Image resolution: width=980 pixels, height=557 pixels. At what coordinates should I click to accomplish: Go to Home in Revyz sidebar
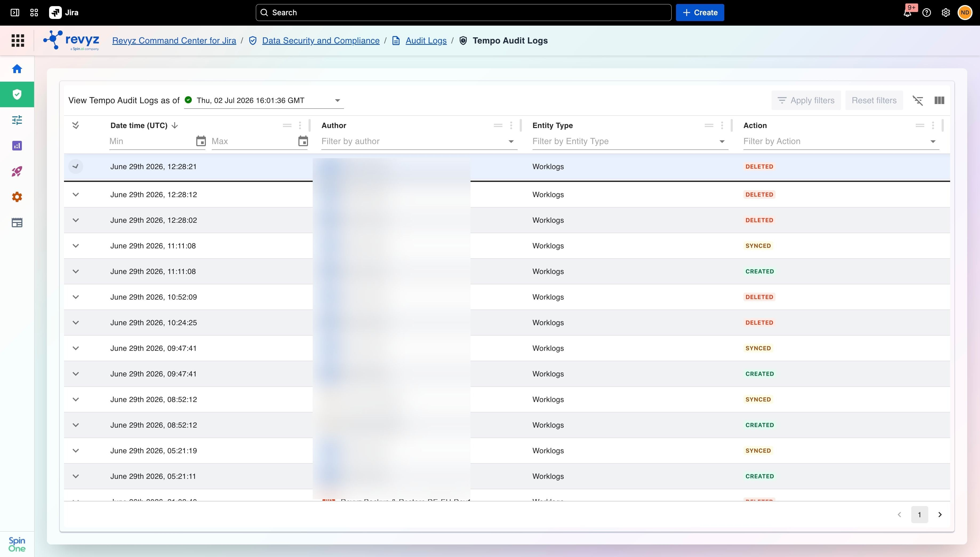click(17, 69)
